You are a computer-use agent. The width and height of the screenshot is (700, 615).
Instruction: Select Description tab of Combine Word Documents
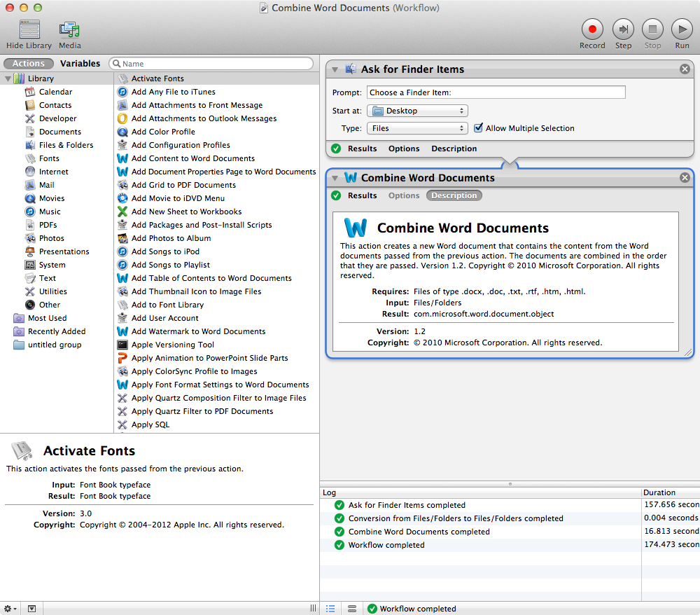pos(454,195)
